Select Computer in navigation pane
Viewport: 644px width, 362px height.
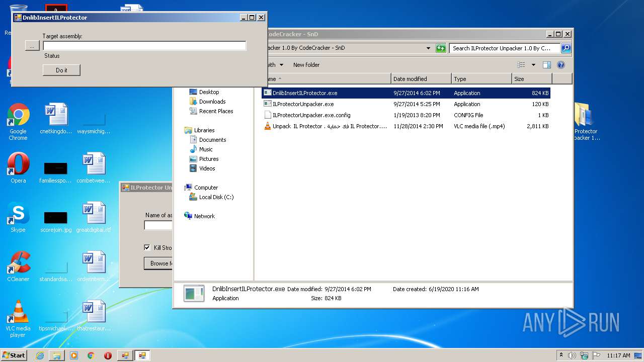coord(206,188)
